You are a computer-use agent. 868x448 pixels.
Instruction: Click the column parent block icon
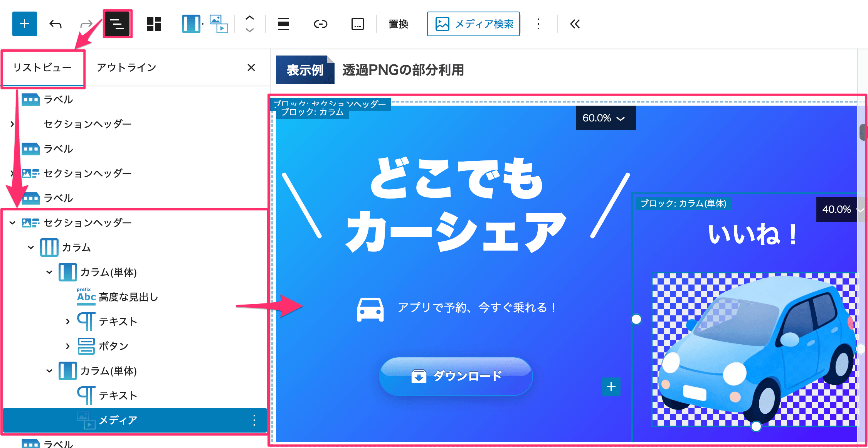click(x=191, y=24)
